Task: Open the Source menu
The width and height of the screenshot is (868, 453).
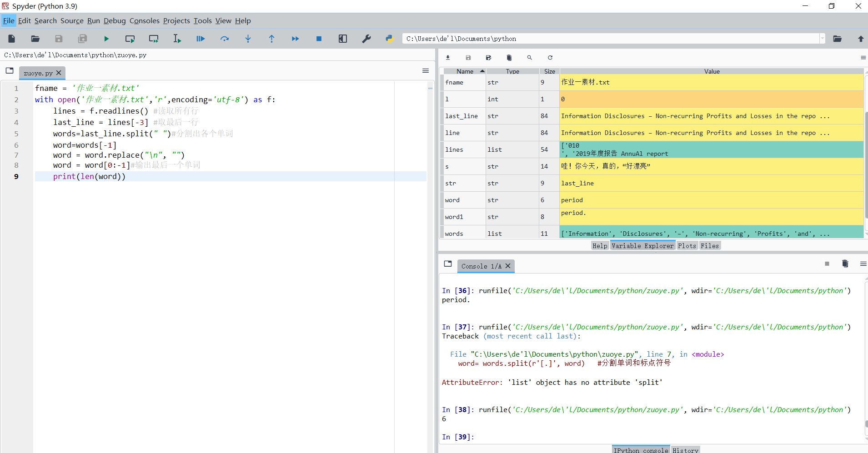Action: point(72,20)
